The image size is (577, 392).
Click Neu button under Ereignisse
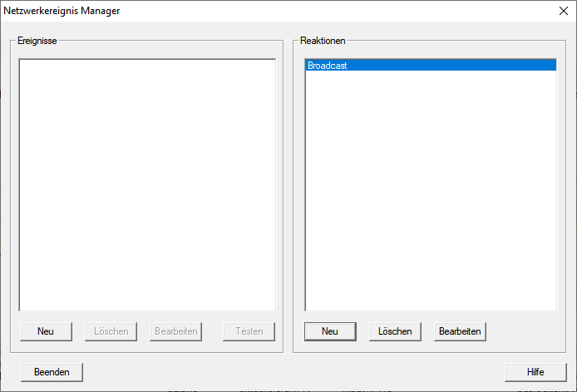[x=46, y=331]
